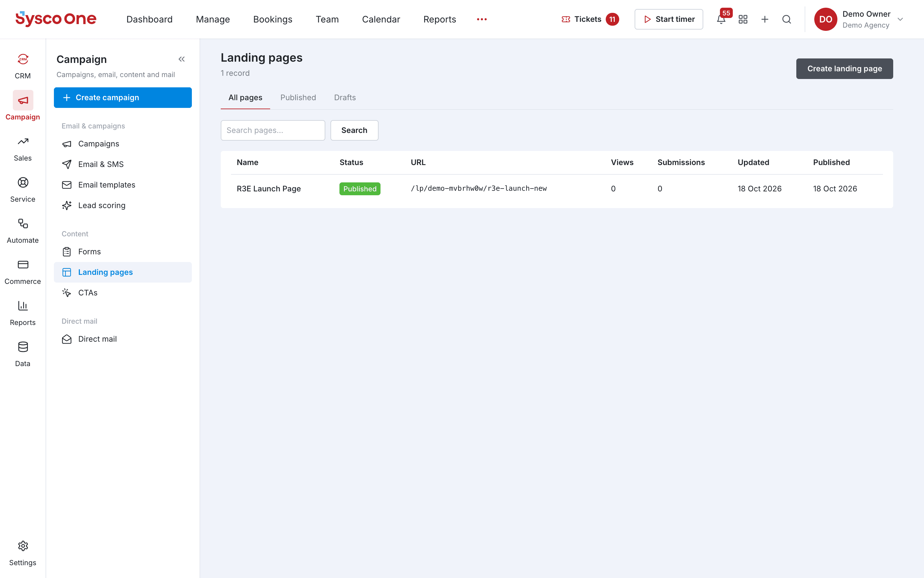The width and height of the screenshot is (924, 578).
Task: Open Direct mail item
Action: (x=123, y=339)
